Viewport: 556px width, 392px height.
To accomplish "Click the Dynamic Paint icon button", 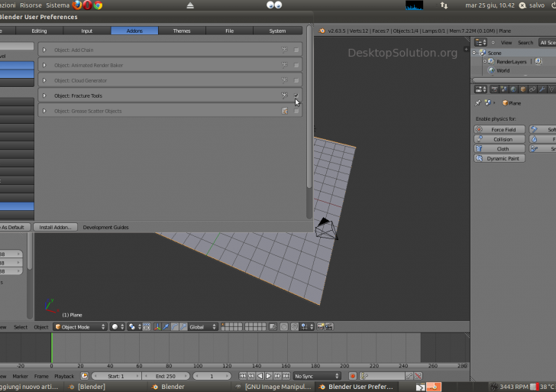I will (x=479, y=158).
